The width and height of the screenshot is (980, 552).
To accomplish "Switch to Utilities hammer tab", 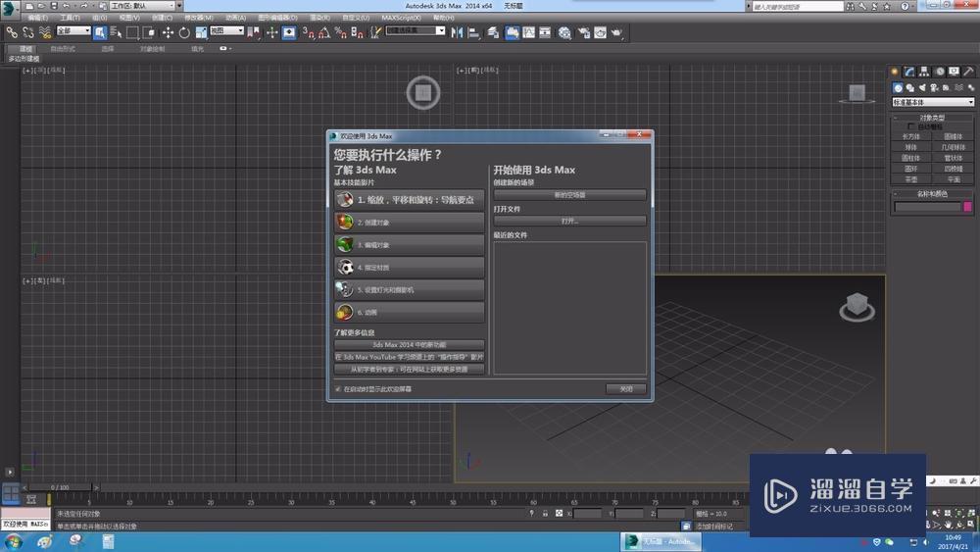I will [x=969, y=72].
